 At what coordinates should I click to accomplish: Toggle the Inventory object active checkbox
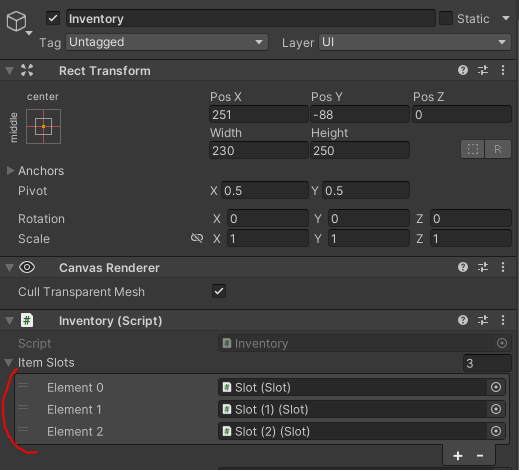coord(53,18)
